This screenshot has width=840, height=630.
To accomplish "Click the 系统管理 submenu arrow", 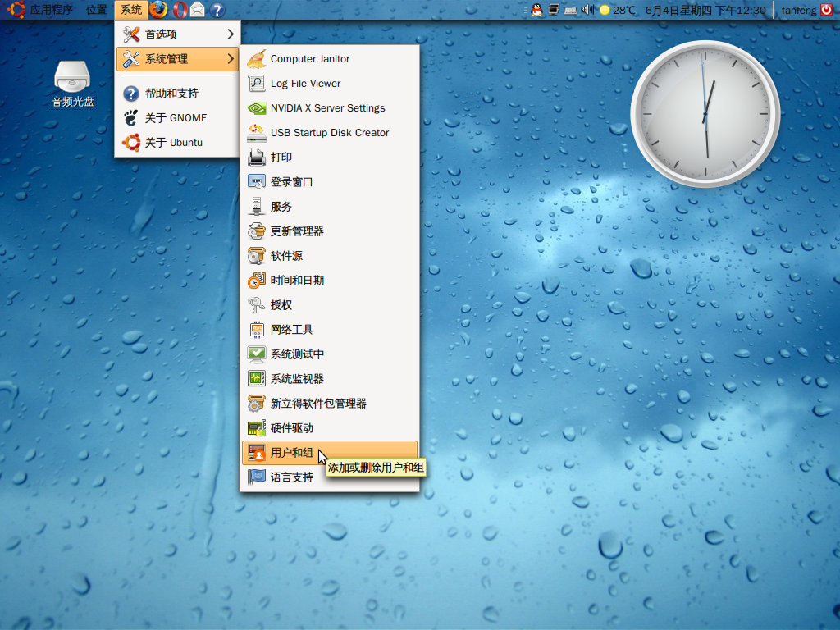I will point(231,59).
